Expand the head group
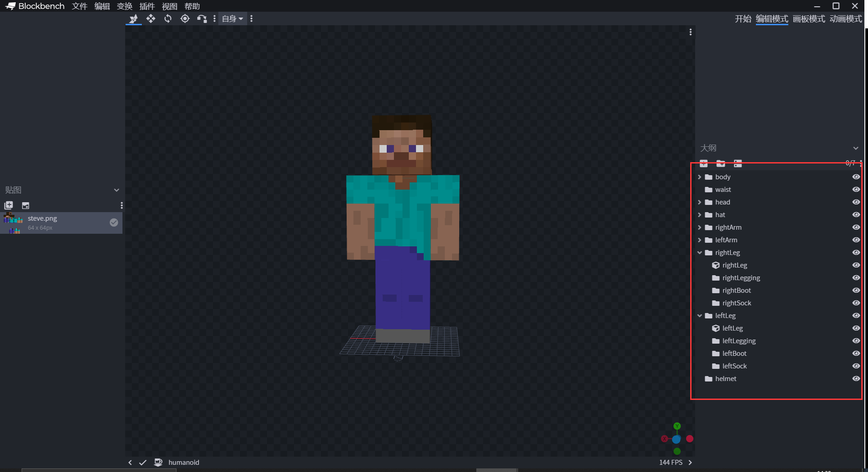The width and height of the screenshot is (868, 472). 700,202
